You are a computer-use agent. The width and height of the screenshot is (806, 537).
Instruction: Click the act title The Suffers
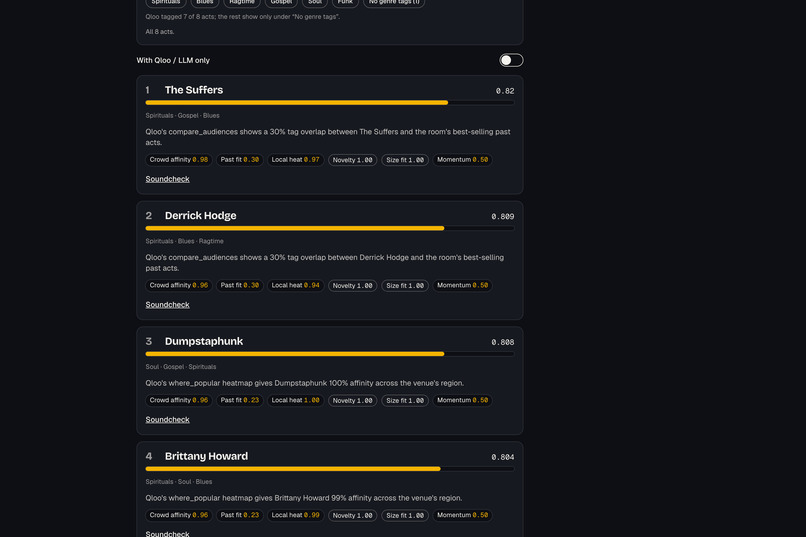point(194,90)
